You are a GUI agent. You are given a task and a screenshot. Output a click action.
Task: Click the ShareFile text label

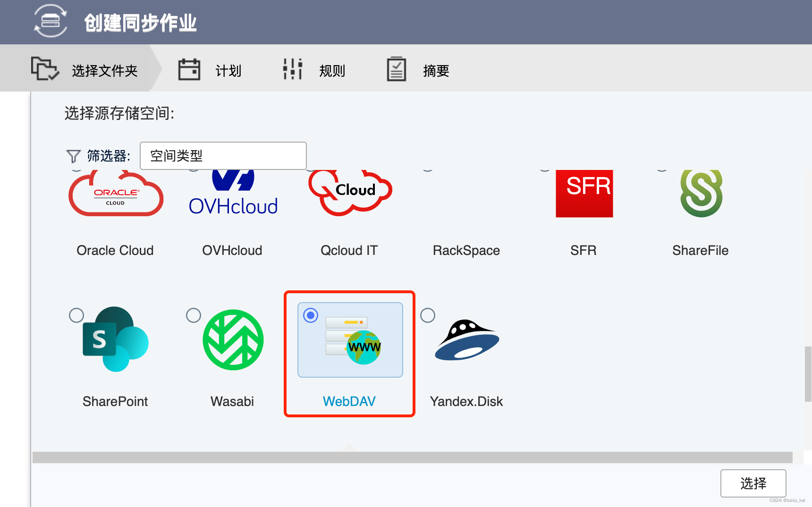click(x=701, y=250)
